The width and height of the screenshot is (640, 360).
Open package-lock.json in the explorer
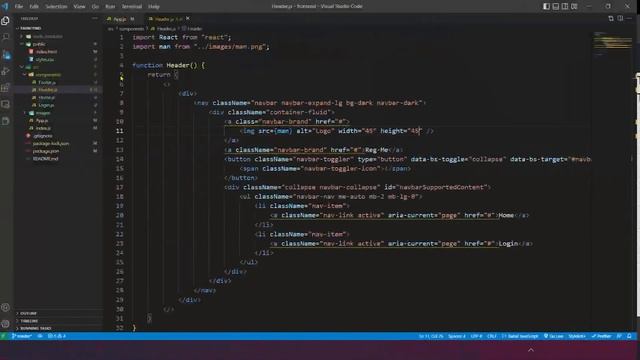click(x=51, y=144)
